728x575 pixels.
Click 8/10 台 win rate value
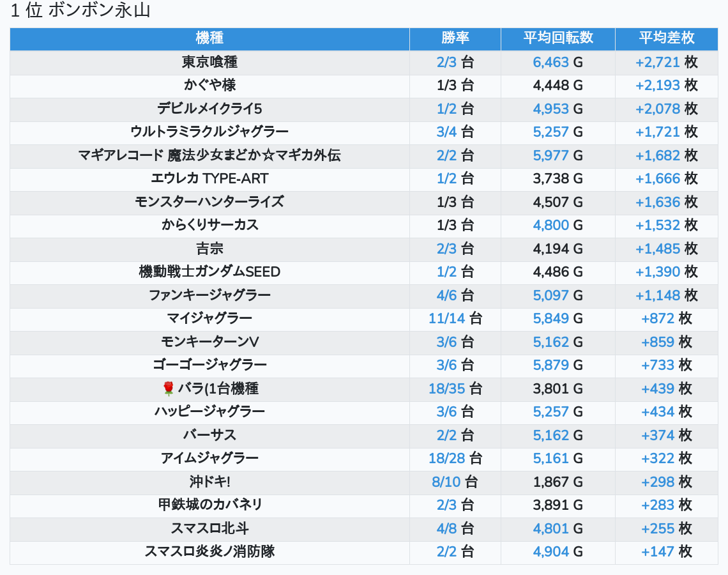click(455, 482)
